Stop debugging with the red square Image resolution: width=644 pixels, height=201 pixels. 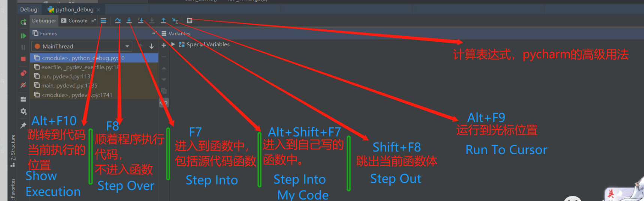coord(23,59)
